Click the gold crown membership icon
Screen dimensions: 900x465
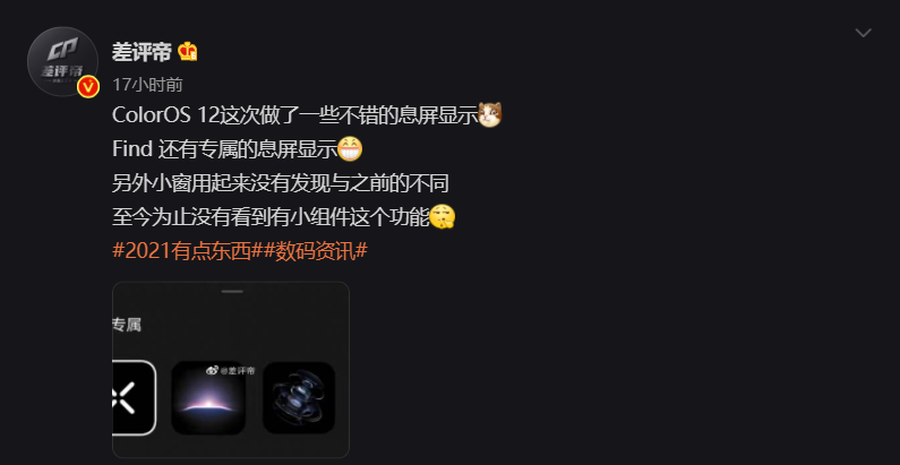coord(188,52)
